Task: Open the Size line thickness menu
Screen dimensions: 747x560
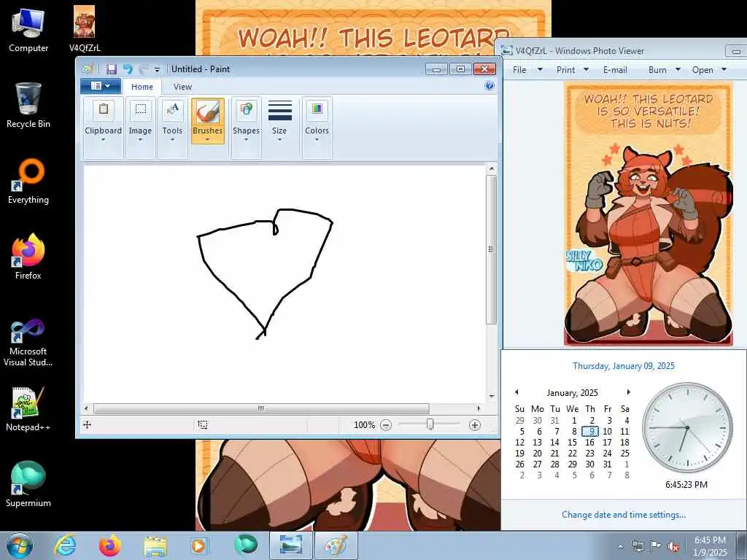Action: point(279,122)
